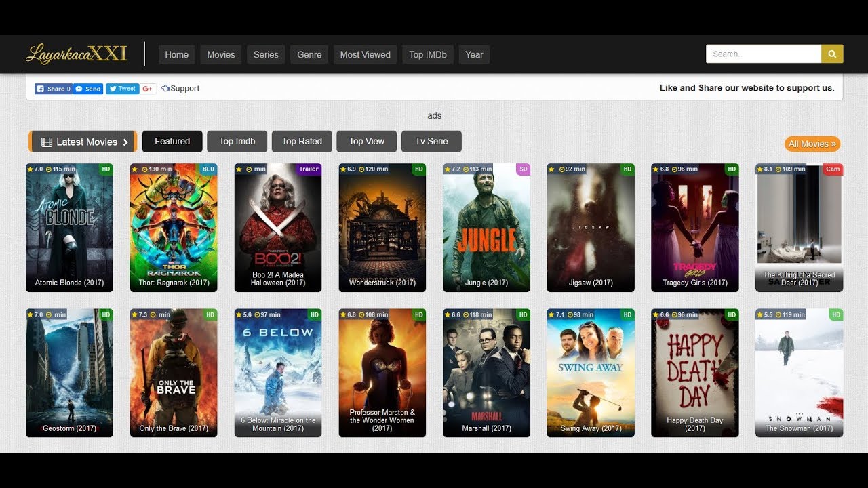Open the Thor: Ragnarok (2017) poster
Image resolution: width=868 pixels, height=488 pixels.
(174, 228)
